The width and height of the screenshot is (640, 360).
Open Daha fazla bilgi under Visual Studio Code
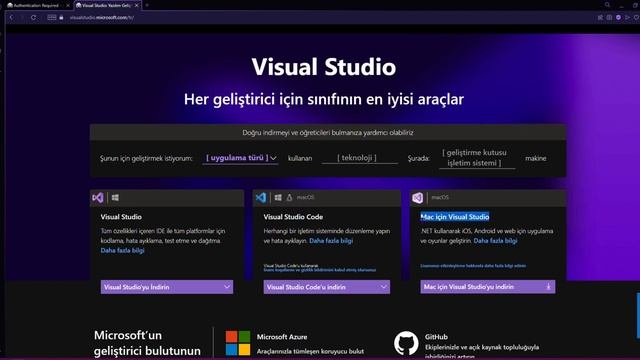[331, 241]
